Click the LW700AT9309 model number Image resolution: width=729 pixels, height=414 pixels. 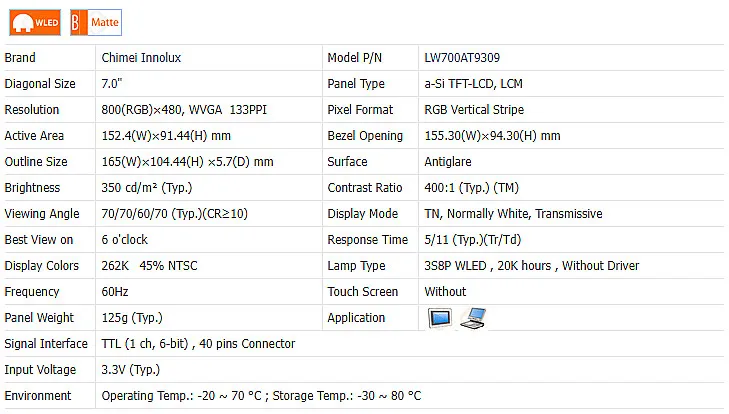(x=469, y=58)
